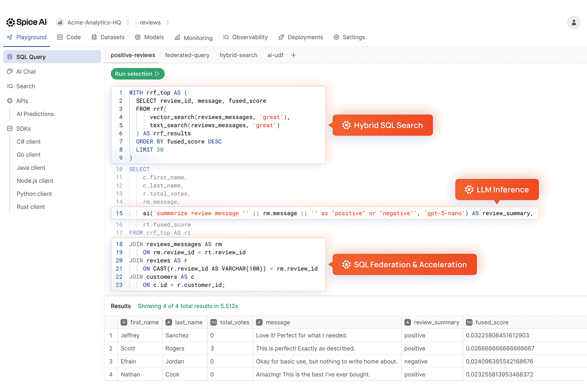Viewport: 587px width, 392px height.
Task: Open the Datasets section icon
Action: tap(94, 37)
